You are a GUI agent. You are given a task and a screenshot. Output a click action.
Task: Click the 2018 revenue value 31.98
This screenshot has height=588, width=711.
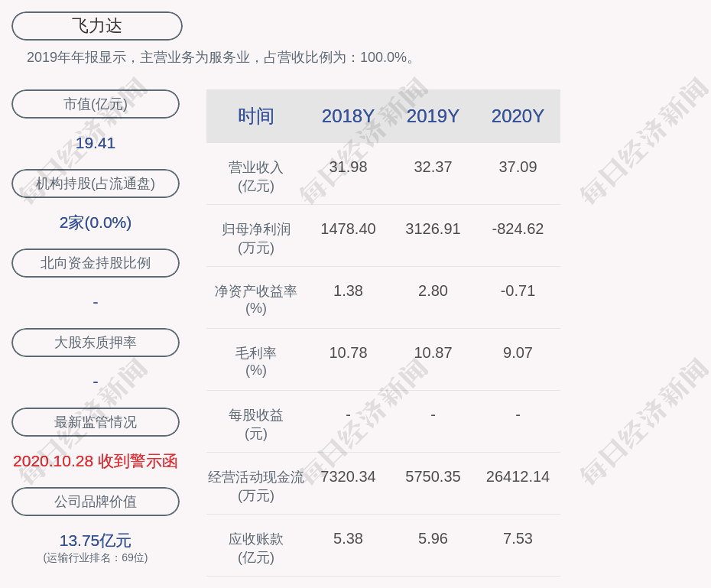coord(348,167)
